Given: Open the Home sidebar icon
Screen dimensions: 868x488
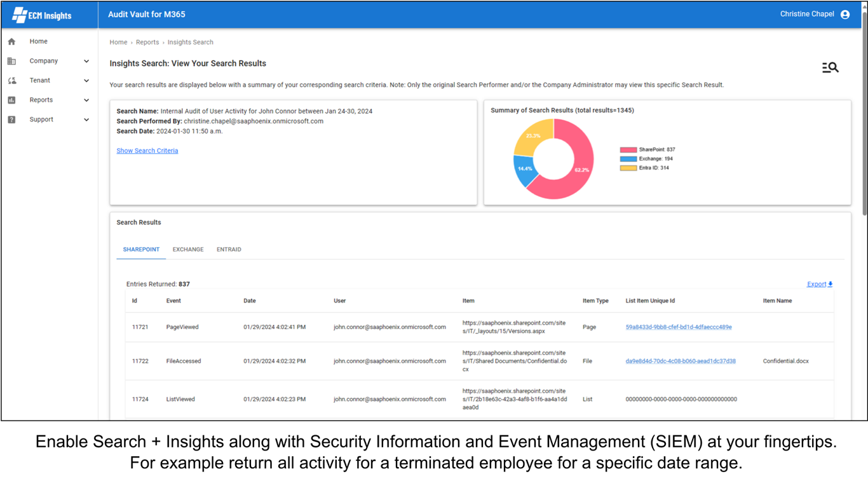Looking at the screenshot, I should [x=11, y=41].
